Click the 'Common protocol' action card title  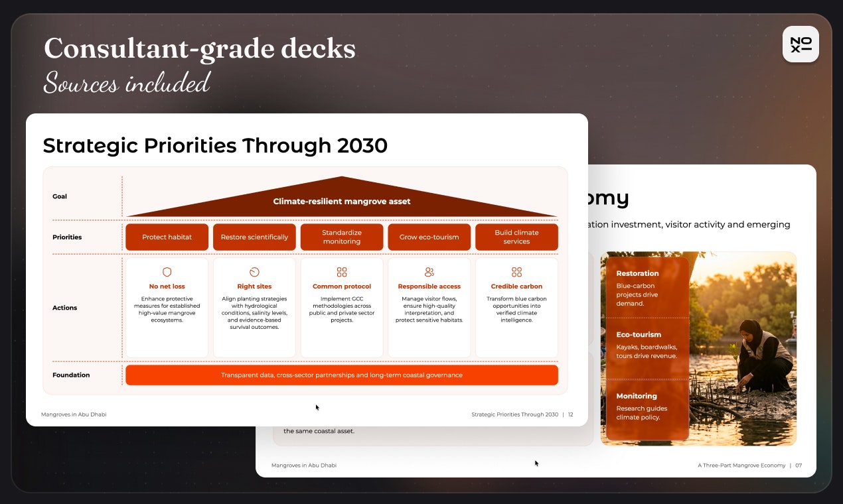(x=342, y=286)
